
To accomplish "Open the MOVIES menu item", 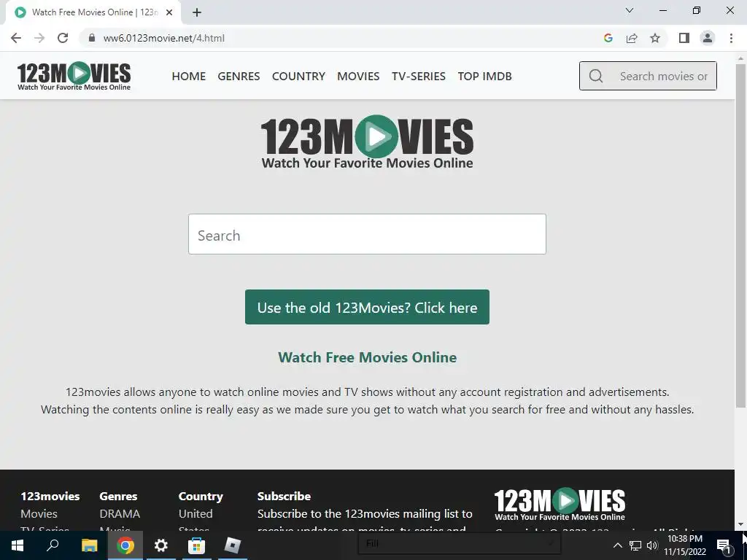I will point(358,76).
